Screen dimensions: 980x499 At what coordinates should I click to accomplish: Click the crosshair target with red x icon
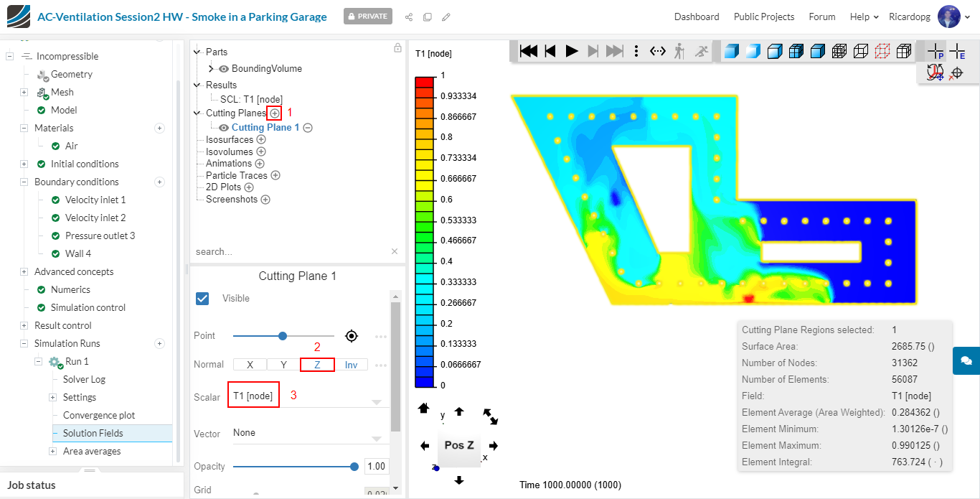coord(956,73)
